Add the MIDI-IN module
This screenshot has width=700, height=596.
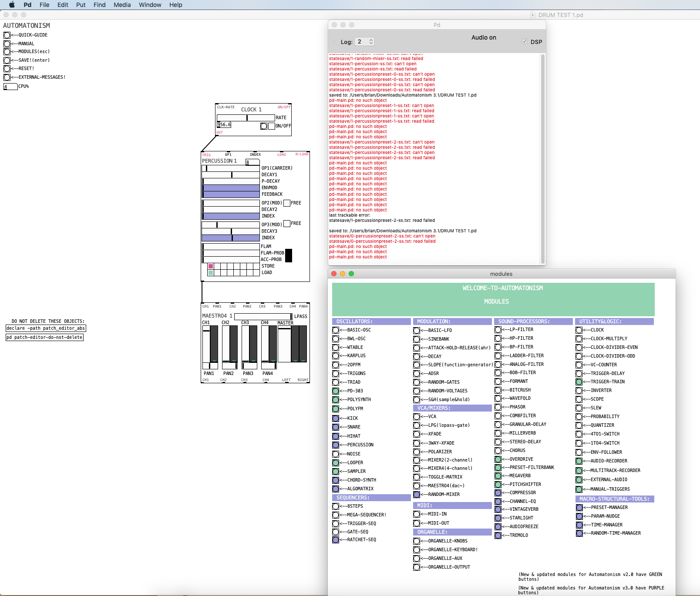pos(417,514)
